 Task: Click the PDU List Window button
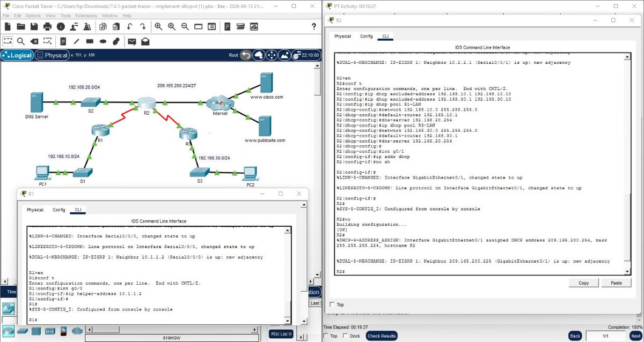click(x=281, y=334)
